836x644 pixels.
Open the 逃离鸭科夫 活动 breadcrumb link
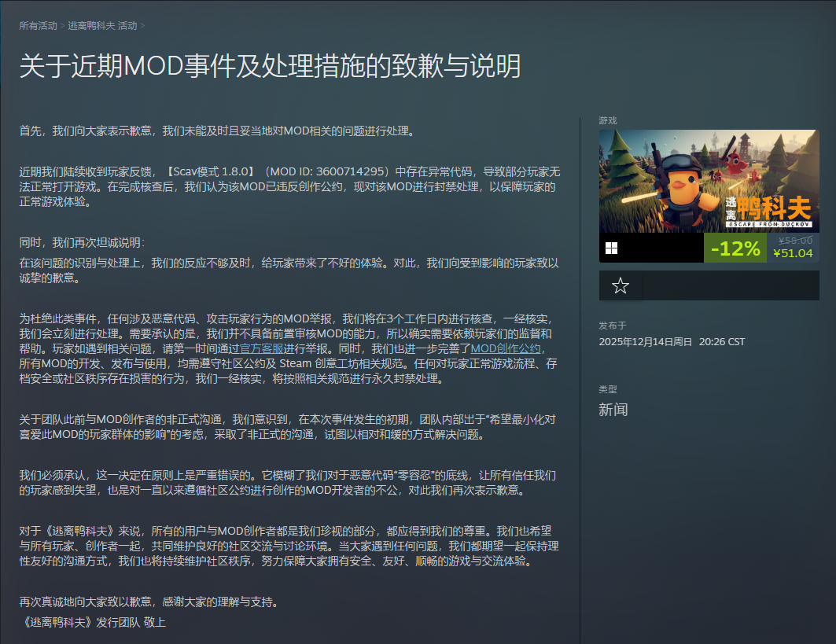[102, 26]
